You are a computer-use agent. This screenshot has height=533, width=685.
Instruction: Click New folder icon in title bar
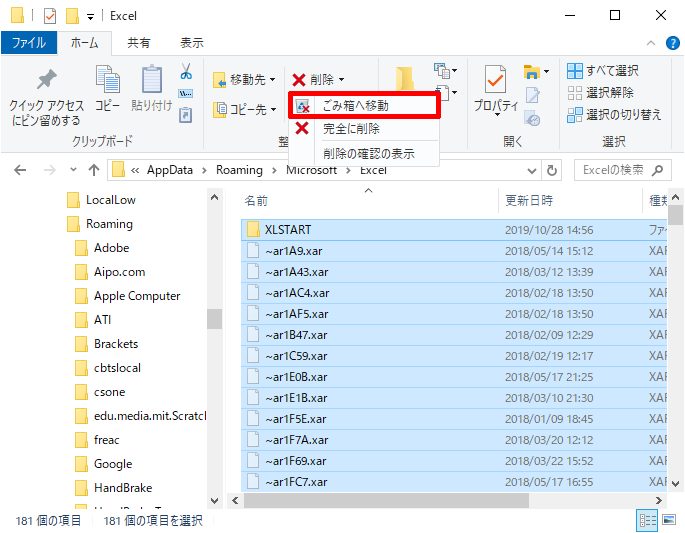pos(72,16)
